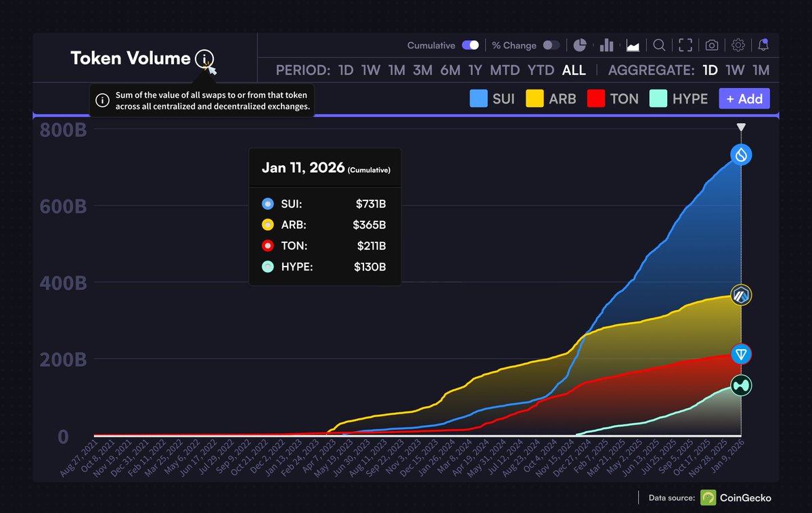
Task: Set period to 6M
Action: (x=450, y=70)
